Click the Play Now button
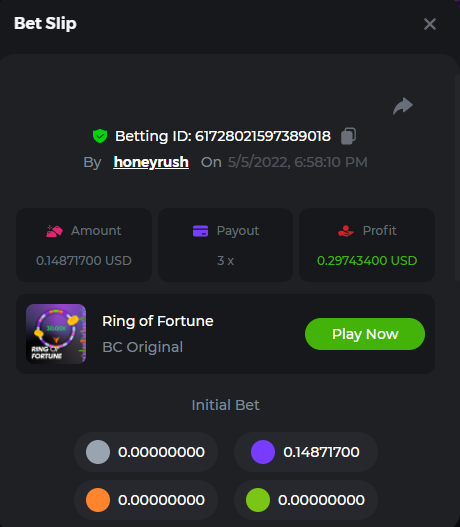 (x=365, y=334)
